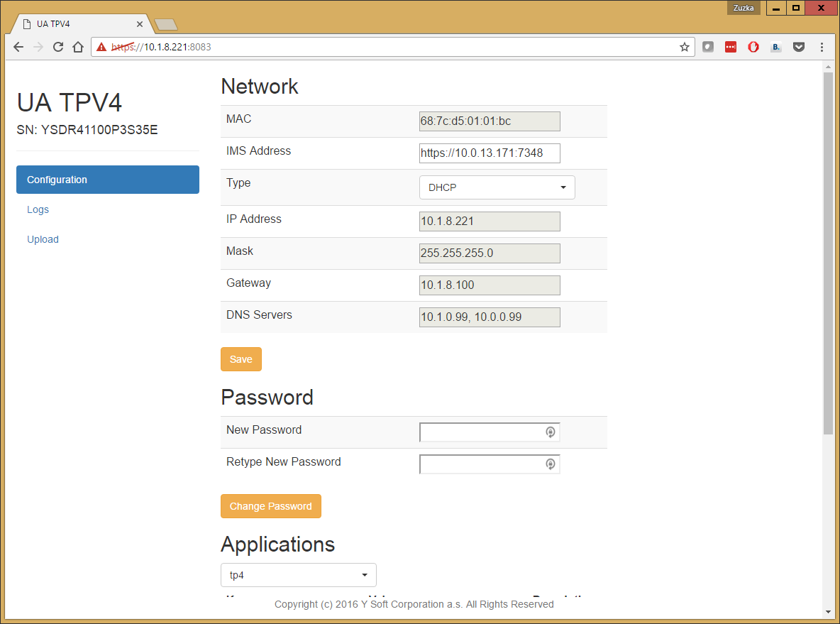
Task: Click the insecure HTTPS warning triangle
Action: [x=101, y=47]
